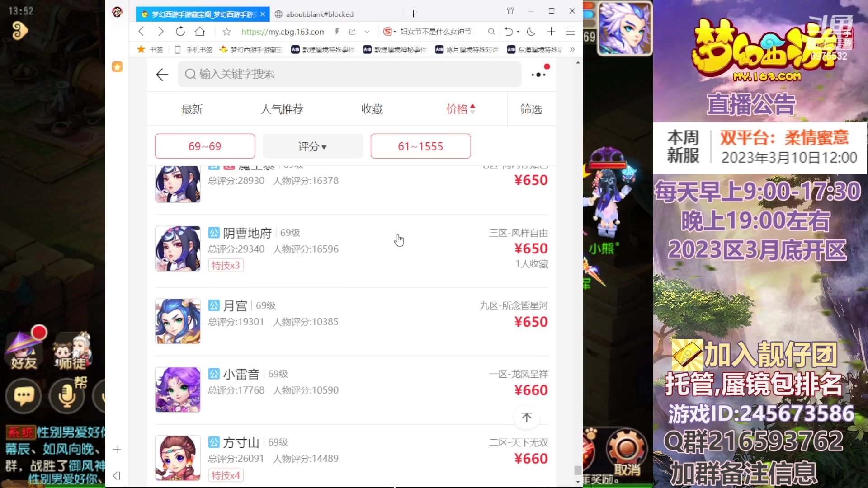Go forward with the browser forward arrow
The height and width of the screenshot is (488, 868).
pyautogui.click(x=160, y=31)
